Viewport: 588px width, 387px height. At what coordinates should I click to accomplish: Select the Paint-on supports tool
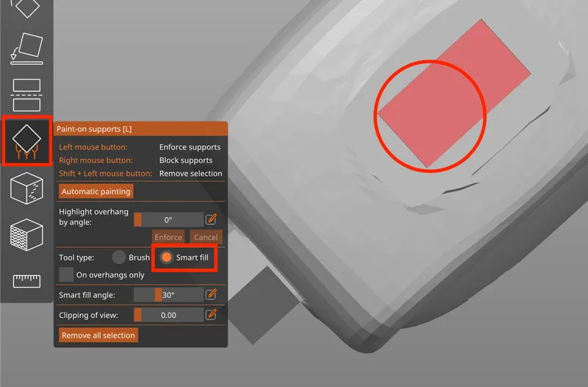tap(26, 141)
